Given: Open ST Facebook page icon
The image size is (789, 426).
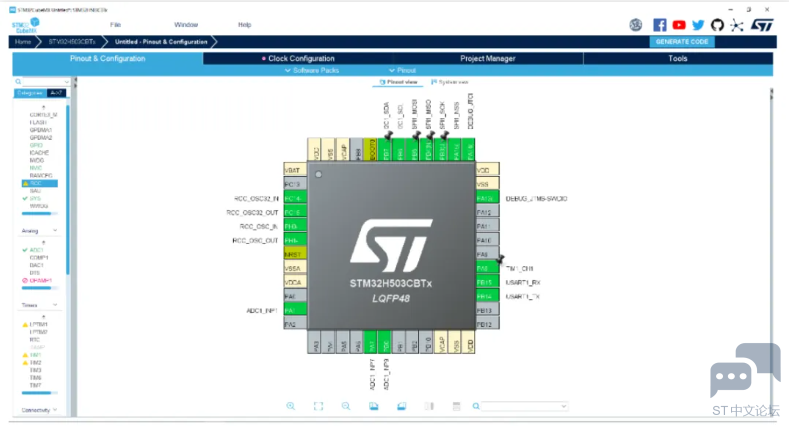Looking at the screenshot, I should [x=660, y=25].
